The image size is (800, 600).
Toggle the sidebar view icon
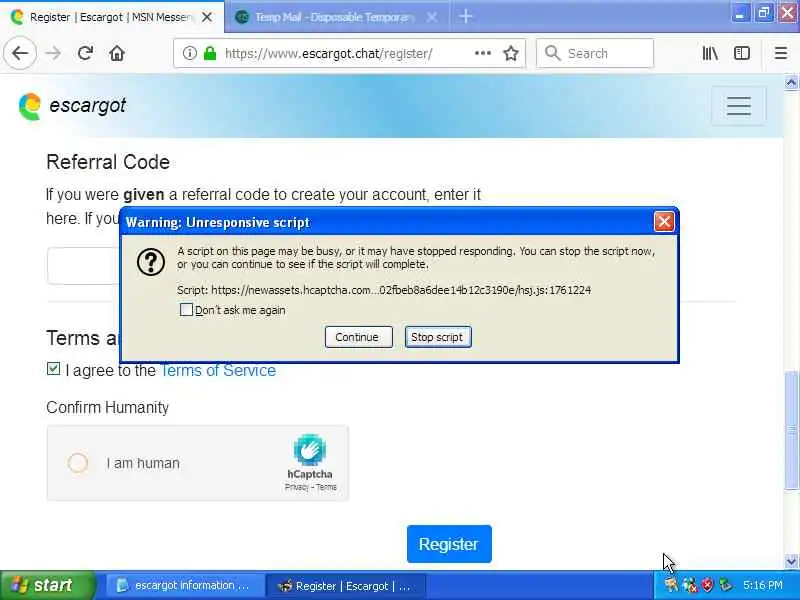(742, 53)
